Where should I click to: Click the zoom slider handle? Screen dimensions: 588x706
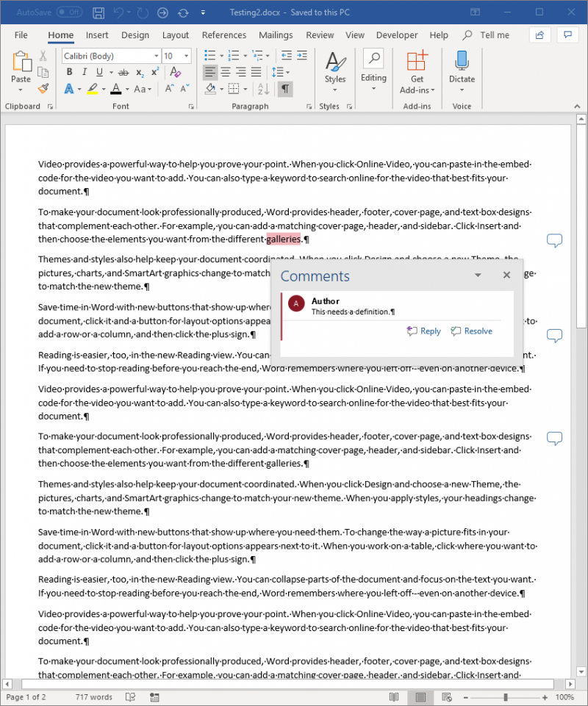506,697
